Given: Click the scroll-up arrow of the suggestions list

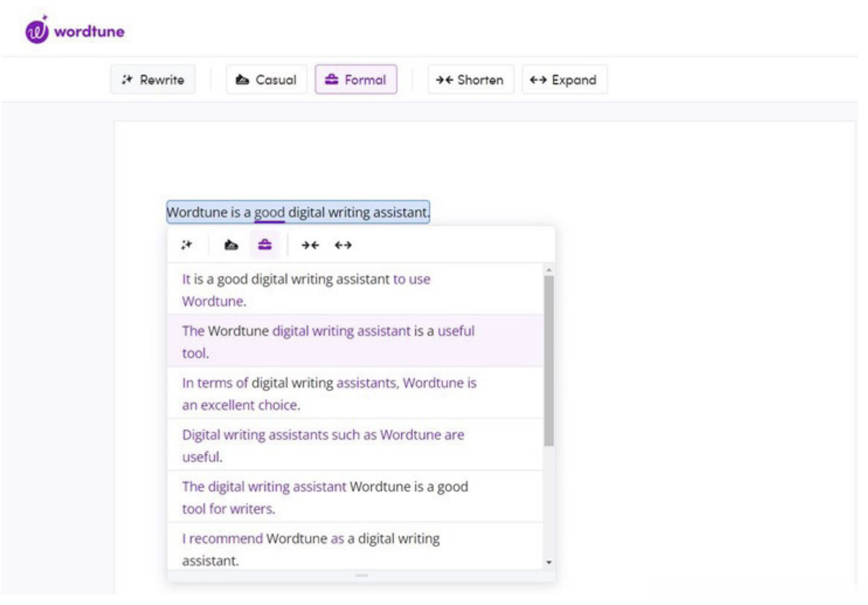Looking at the screenshot, I should [x=549, y=270].
